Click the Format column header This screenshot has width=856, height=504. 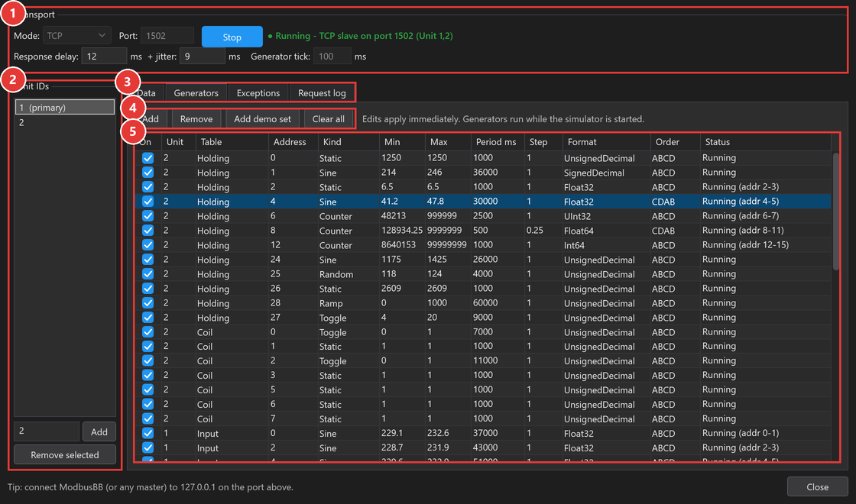[x=606, y=142]
